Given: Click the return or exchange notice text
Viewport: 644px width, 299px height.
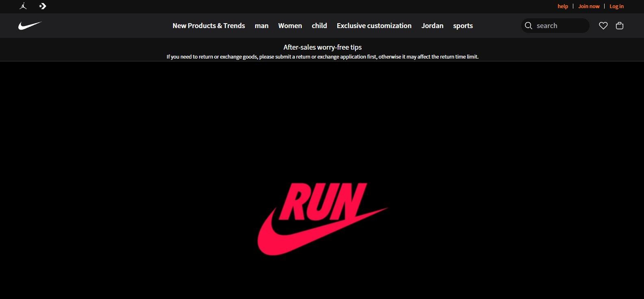Looking at the screenshot, I should tap(322, 57).
